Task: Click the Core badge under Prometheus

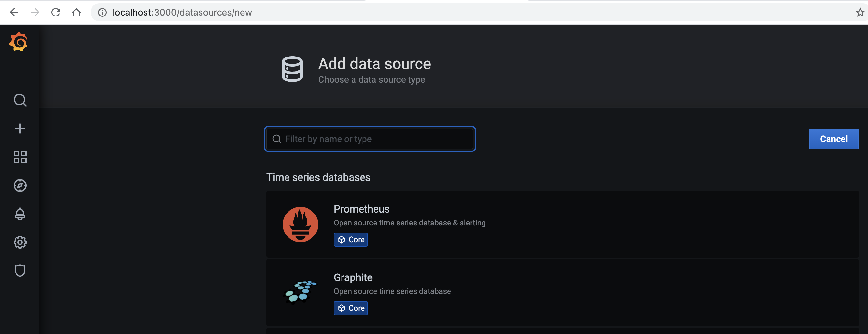Action: coord(351,240)
